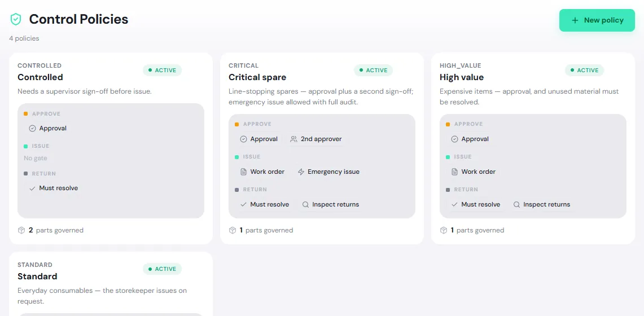Click the CRITICAL code label
The image size is (644, 316).
[244, 65]
